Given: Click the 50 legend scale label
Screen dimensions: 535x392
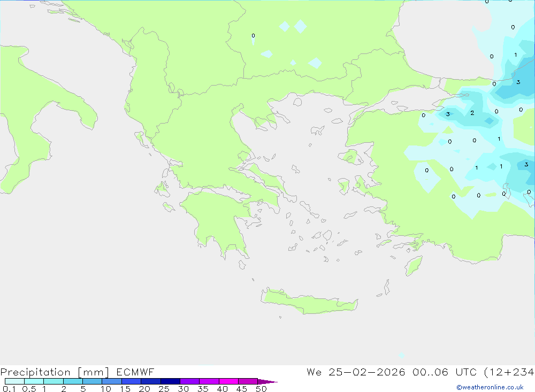Looking at the screenshot, I should (x=261, y=389).
